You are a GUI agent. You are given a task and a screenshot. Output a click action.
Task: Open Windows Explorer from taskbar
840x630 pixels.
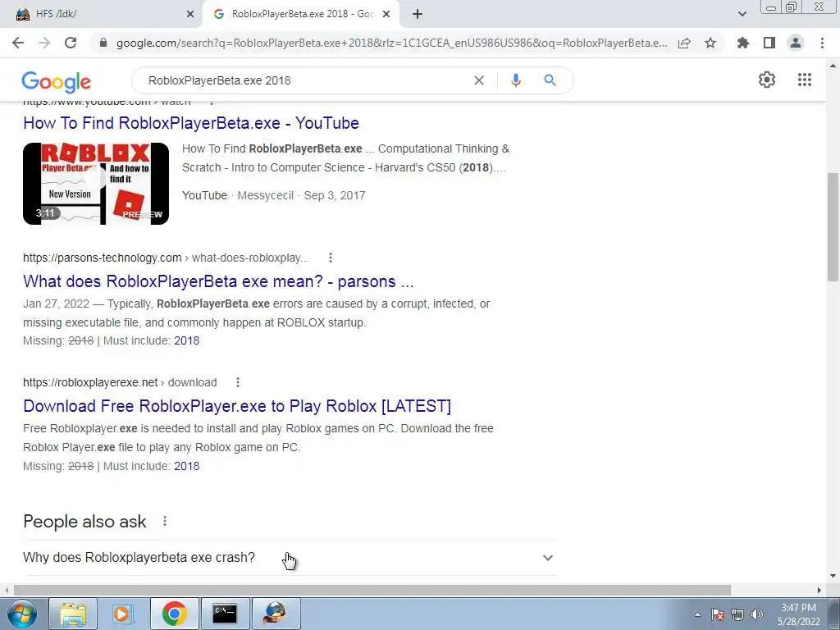click(73, 614)
